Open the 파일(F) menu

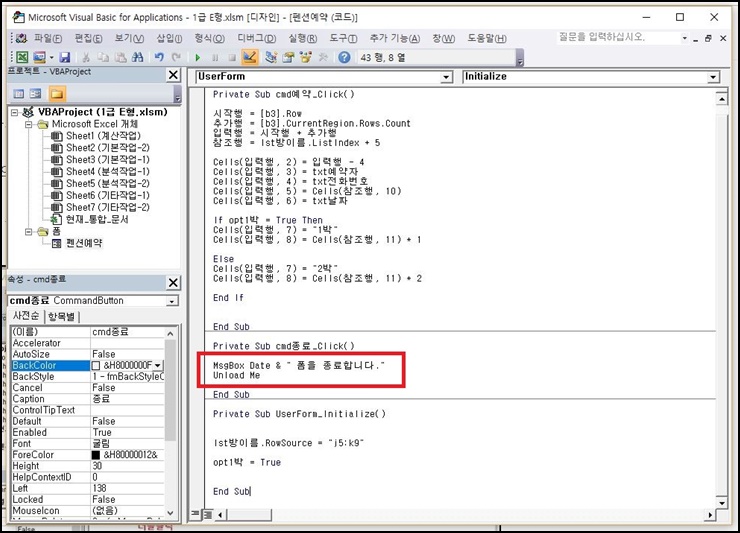48,38
